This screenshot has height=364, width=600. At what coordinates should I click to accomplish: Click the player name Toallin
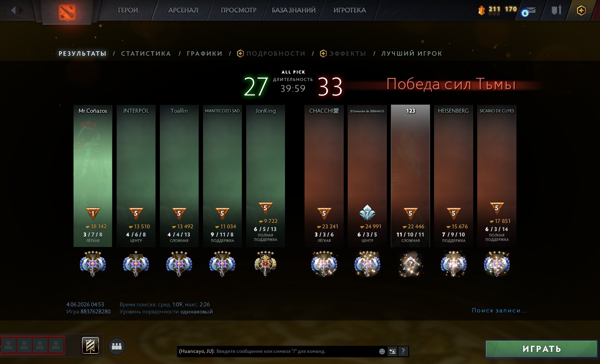pos(179,111)
